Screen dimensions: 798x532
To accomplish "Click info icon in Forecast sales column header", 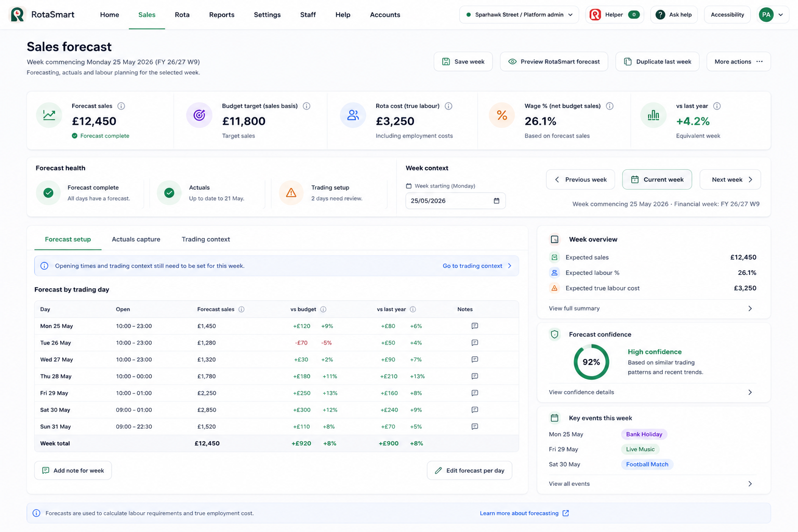I will pos(242,309).
